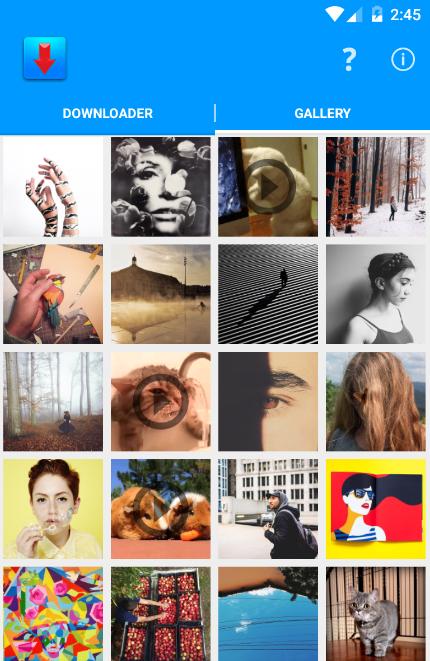Open the info circle icon

pyautogui.click(x=403, y=59)
